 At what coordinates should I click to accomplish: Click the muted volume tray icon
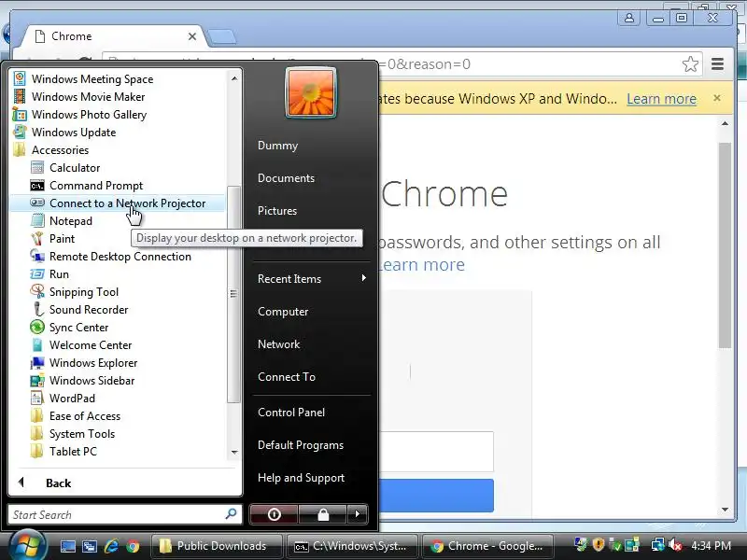(675, 545)
